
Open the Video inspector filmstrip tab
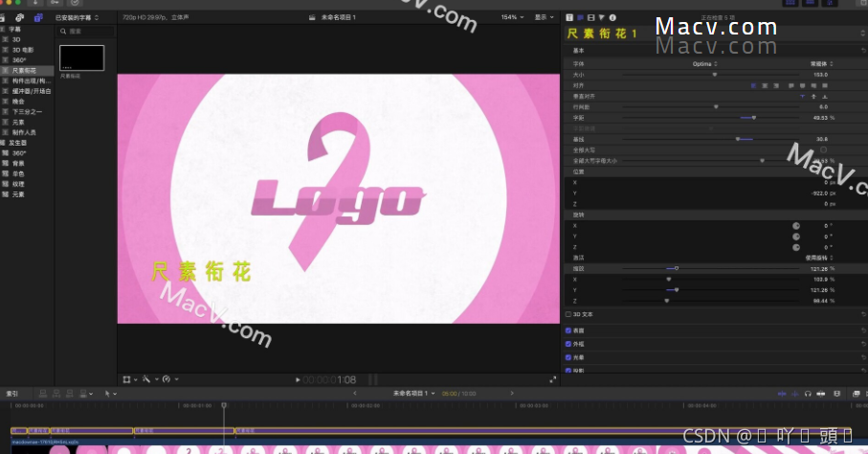click(591, 18)
